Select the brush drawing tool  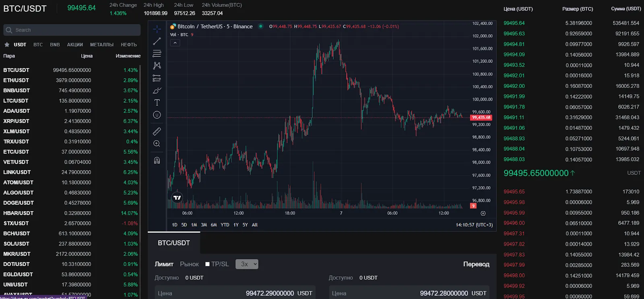click(157, 90)
